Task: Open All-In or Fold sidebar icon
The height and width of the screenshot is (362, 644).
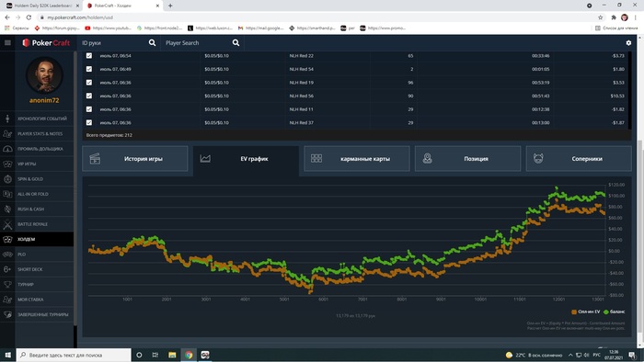Action: (7, 194)
